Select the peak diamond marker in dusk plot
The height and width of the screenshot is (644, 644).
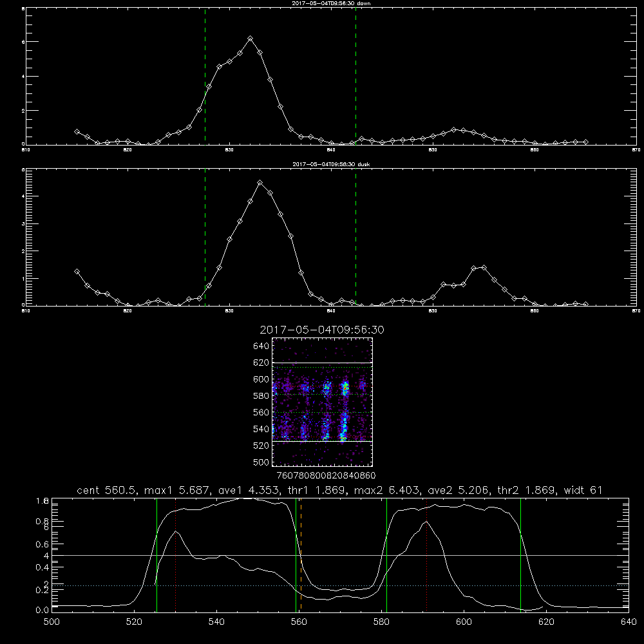[x=260, y=183]
